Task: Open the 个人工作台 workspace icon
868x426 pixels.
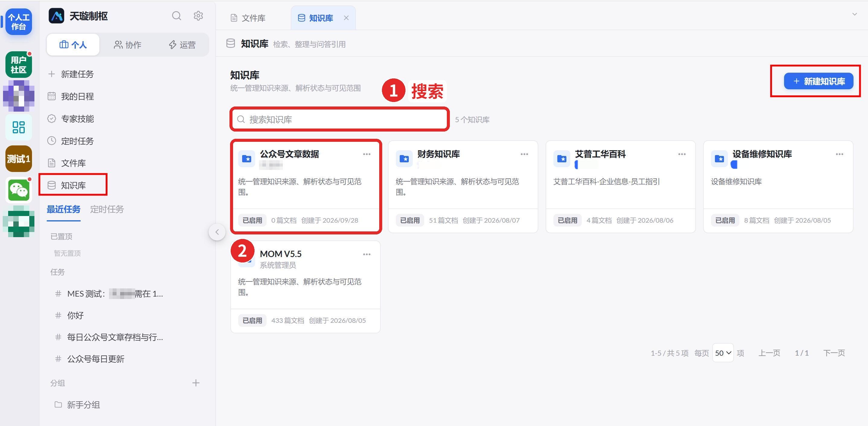Action: tap(18, 22)
